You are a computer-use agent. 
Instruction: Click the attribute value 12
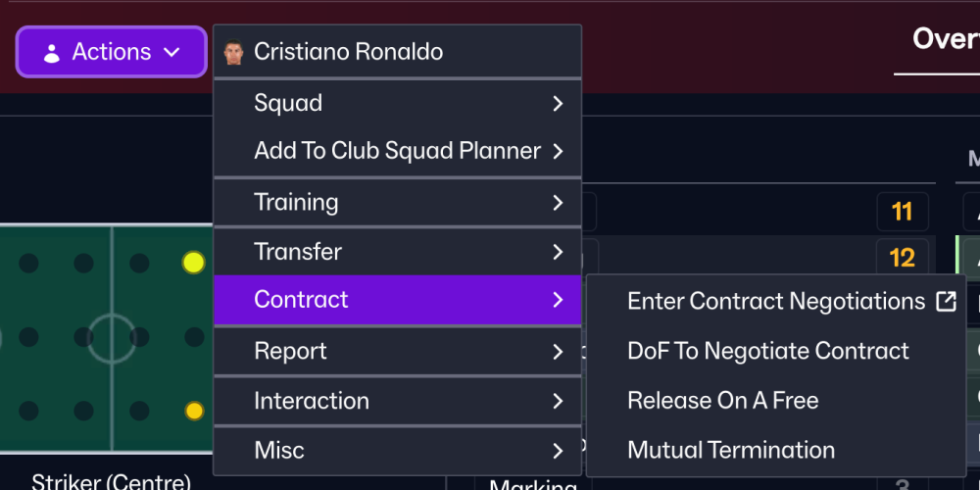[x=902, y=258]
